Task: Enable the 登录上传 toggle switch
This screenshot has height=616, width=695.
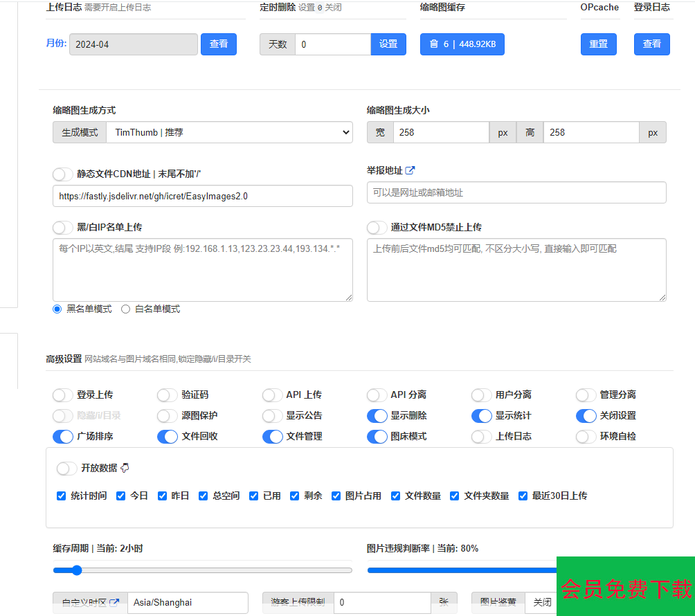Action: click(x=63, y=395)
